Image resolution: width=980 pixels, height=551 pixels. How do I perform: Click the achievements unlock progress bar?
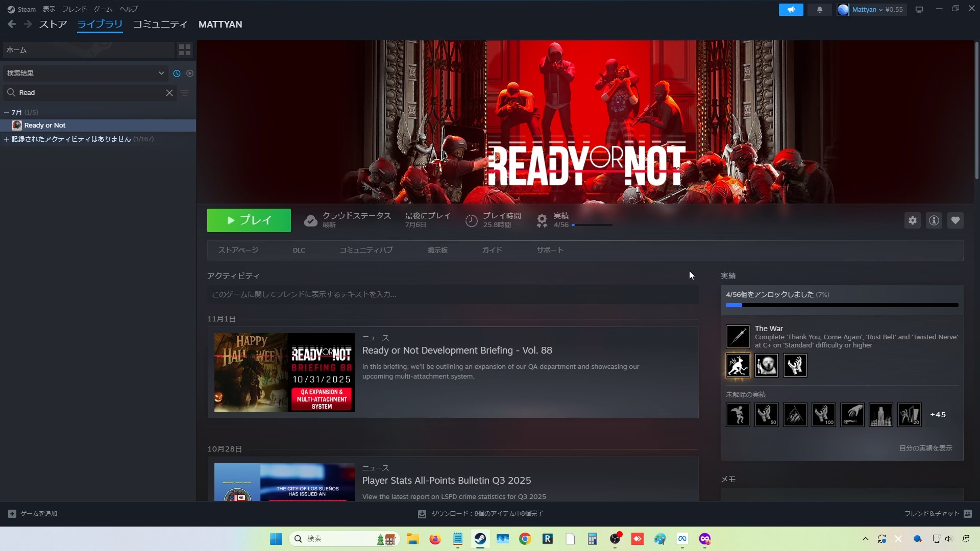(x=841, y=305)
